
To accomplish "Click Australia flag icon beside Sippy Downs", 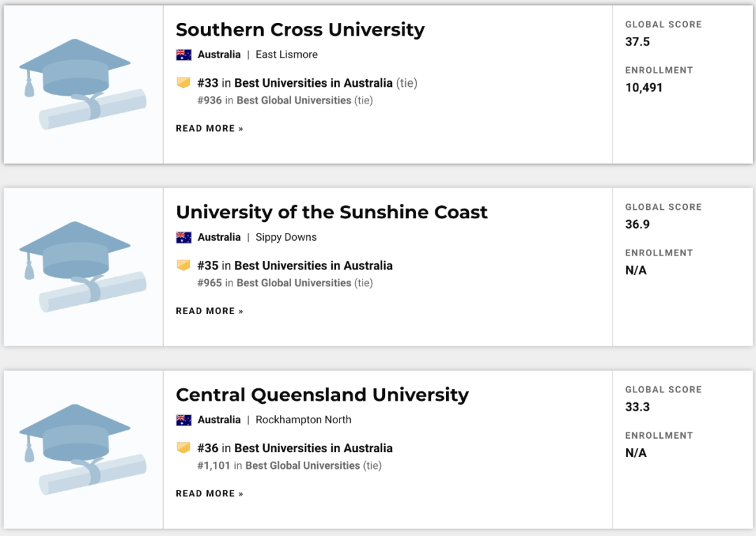I will [x=184, y=237].
